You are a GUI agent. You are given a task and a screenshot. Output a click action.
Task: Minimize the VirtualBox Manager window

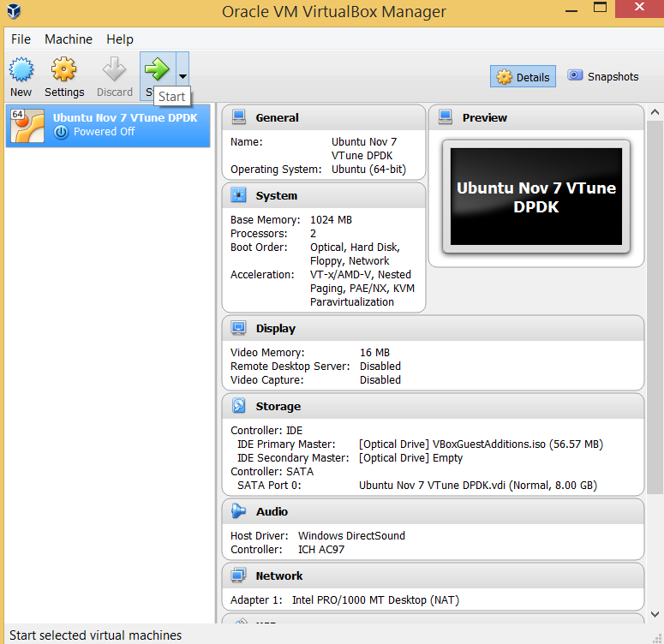[571, 9]
